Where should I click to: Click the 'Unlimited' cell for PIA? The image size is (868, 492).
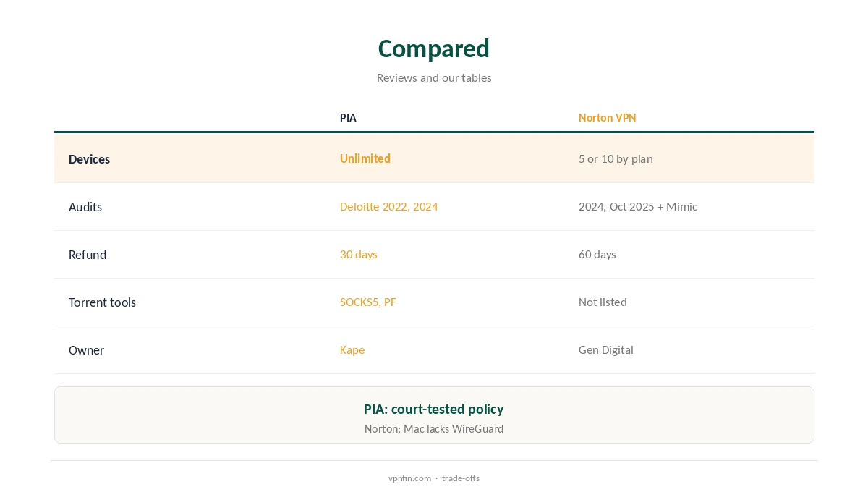tap(365, 158)
